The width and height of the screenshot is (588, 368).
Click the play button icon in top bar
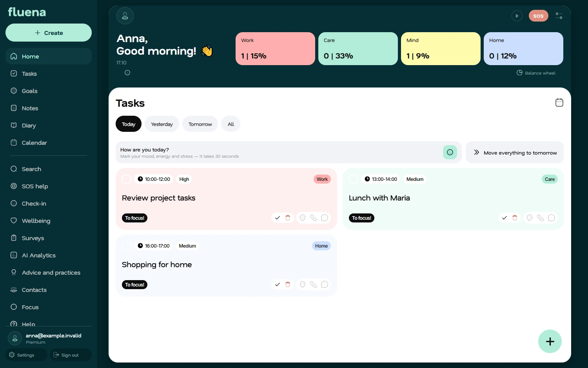517,16
